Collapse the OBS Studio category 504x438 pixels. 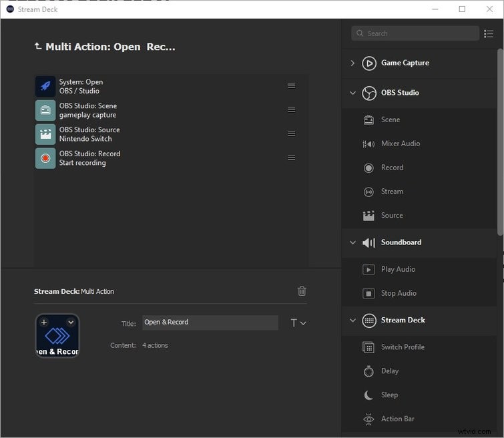352,93
